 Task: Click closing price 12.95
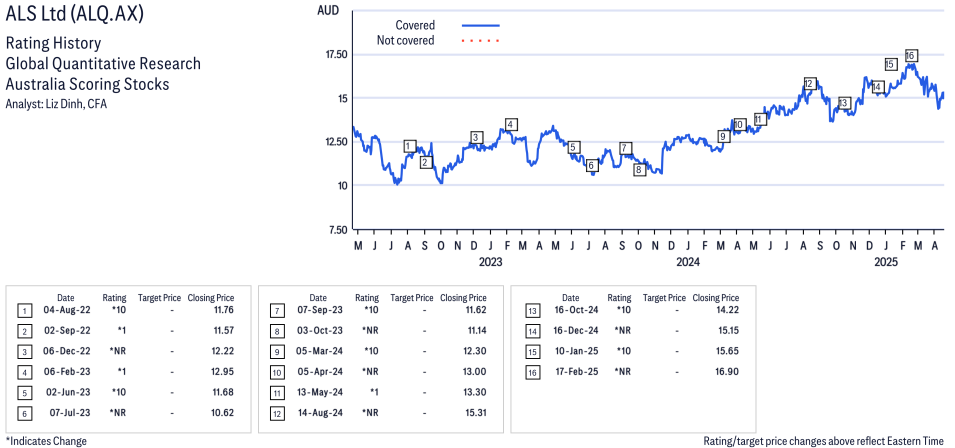[222, 373]
